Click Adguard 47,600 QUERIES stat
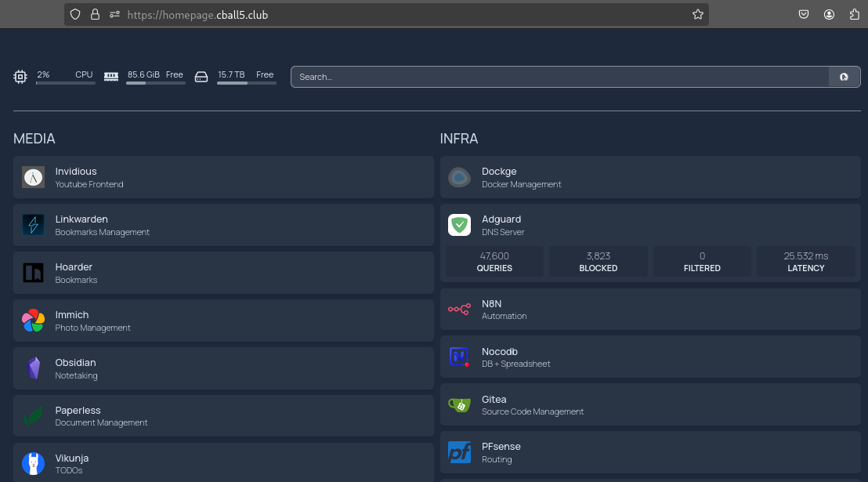The image size is (868, 482). (x=494, y=262)
